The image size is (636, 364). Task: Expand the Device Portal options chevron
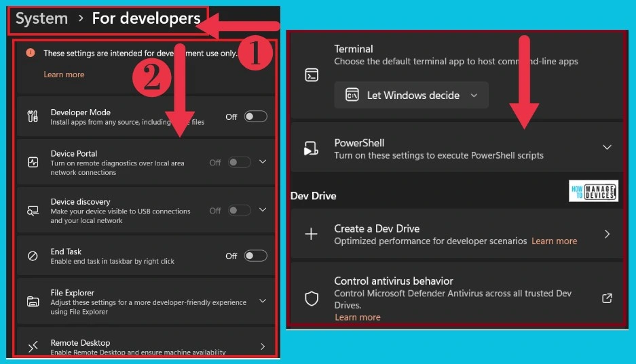[x=263, y=162]
